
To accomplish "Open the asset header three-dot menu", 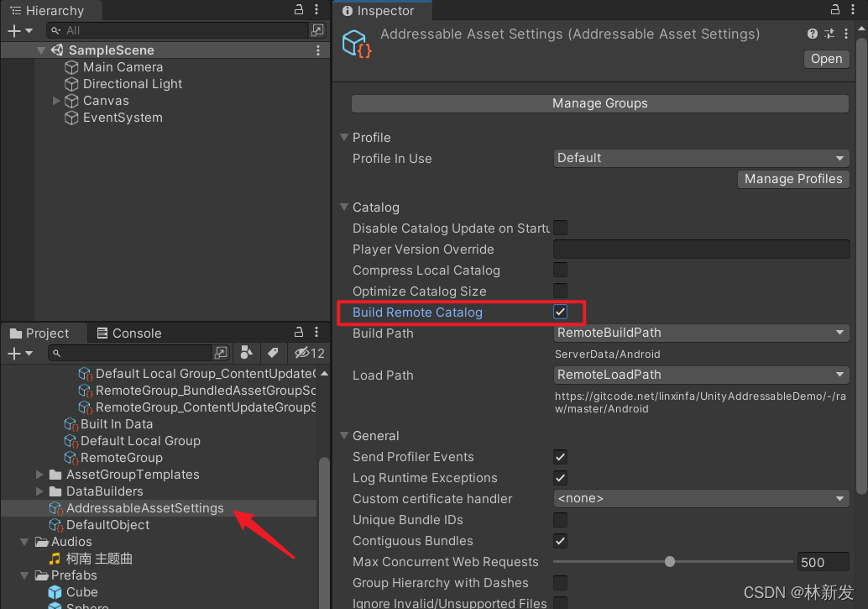I will pos(846,34).
